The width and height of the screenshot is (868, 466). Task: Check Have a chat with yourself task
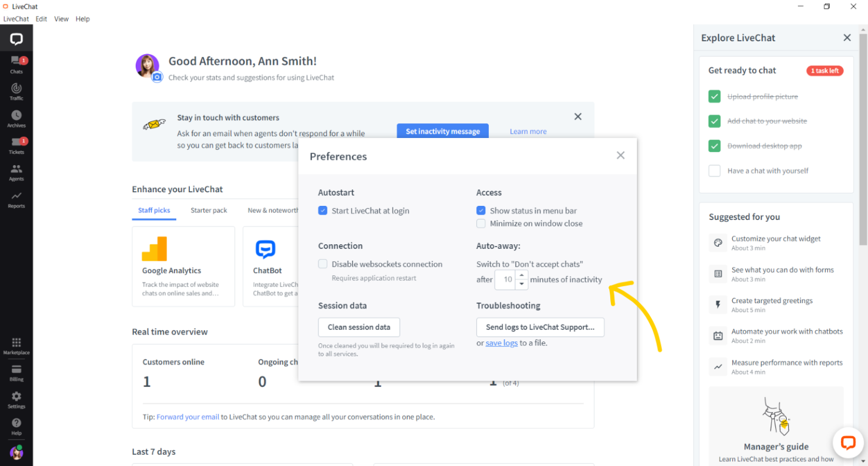[715, 170]
